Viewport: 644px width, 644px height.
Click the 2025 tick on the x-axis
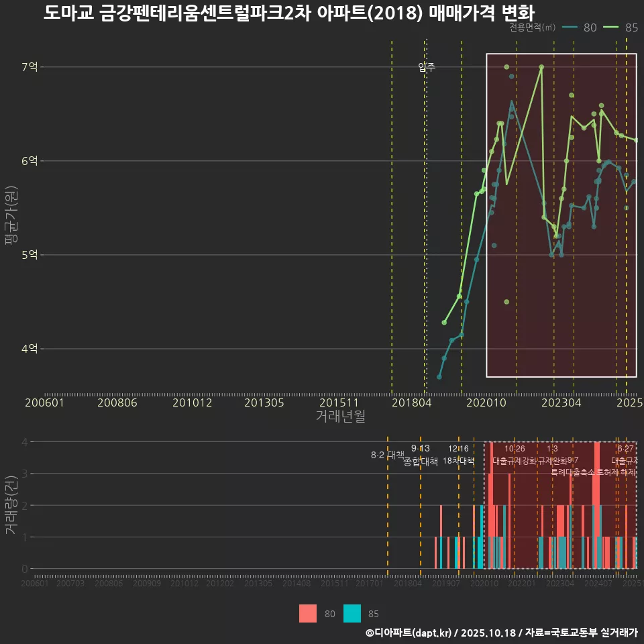(x=631, y=403)
